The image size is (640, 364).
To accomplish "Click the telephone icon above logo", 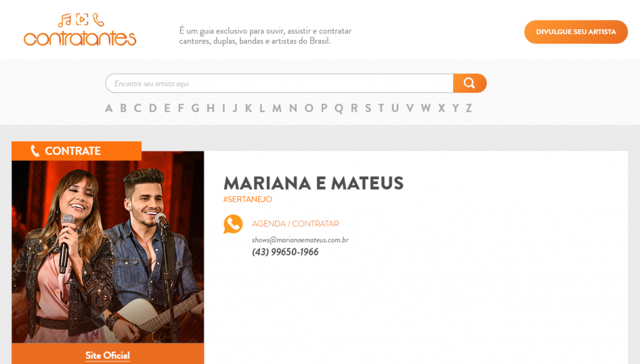I will click(x=98, y=19).
